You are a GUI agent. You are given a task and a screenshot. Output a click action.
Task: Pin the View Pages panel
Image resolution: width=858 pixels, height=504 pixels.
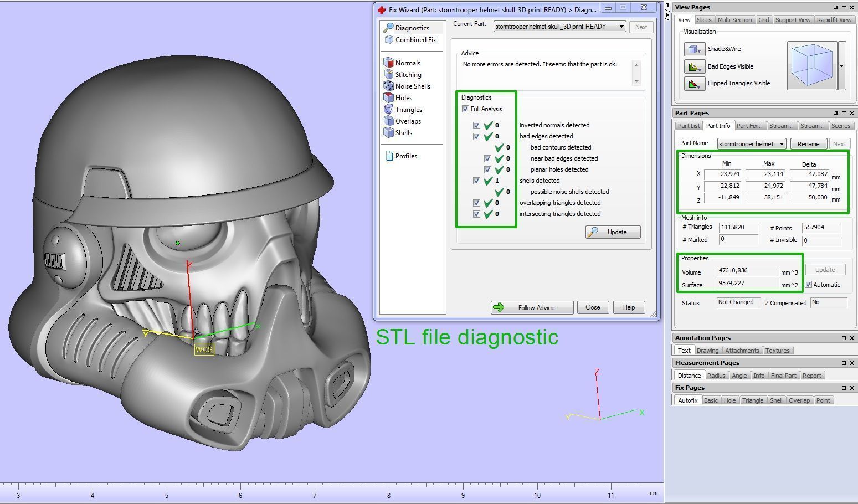click(836, 7)
